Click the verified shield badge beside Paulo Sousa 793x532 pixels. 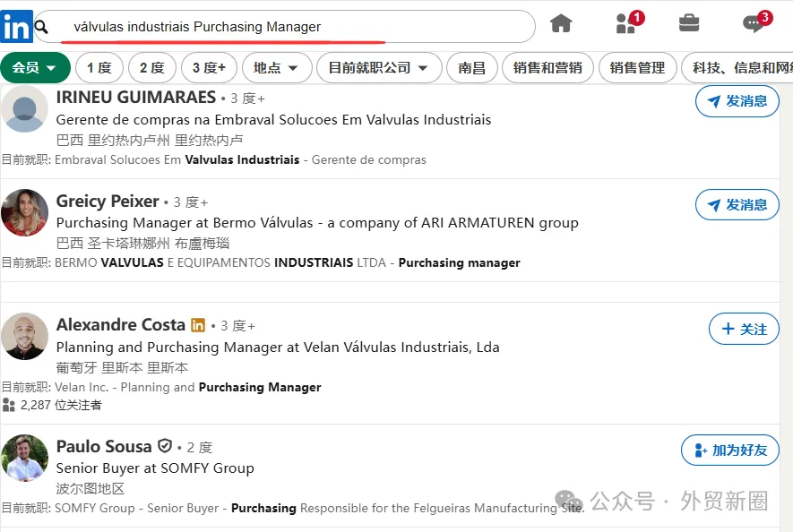pos(165,446)
